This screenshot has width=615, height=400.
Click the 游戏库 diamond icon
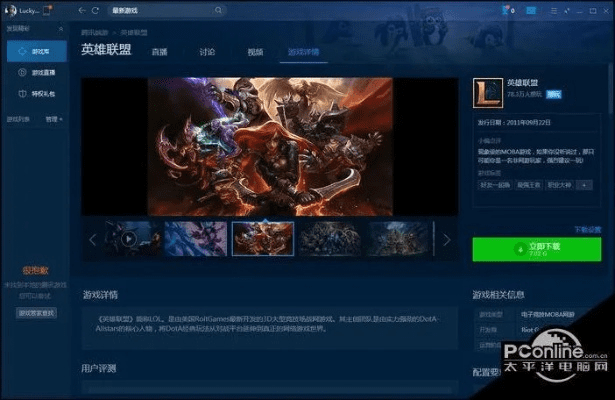point(22,51)
